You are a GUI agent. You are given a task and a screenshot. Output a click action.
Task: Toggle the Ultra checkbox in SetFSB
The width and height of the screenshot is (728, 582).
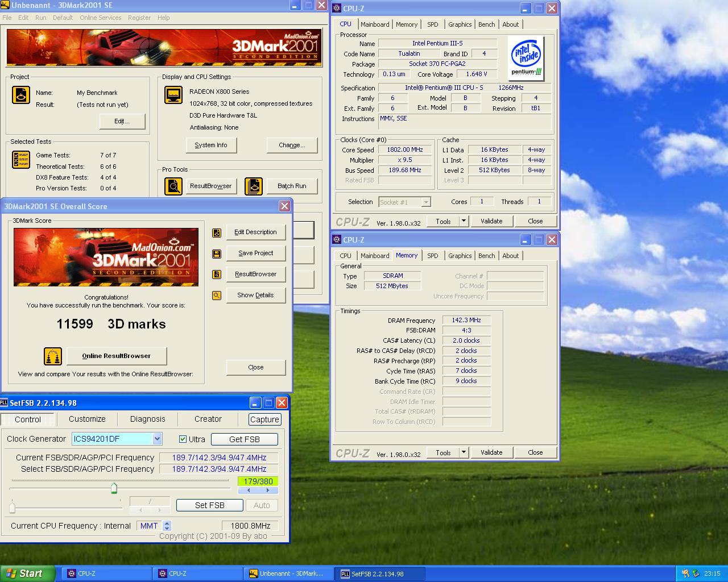(x=183, y=439)
